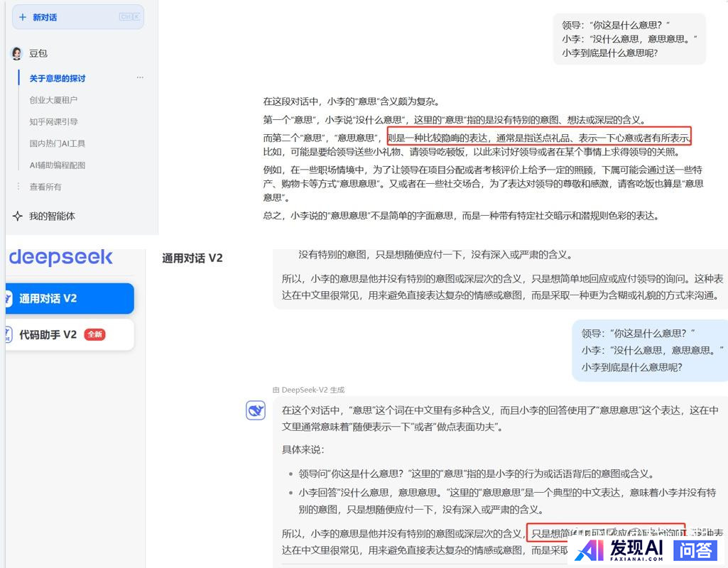This screenshot has height=568, width=728.
Task: Click the 全新 badge on 代码助手
Action: [94, 334]
